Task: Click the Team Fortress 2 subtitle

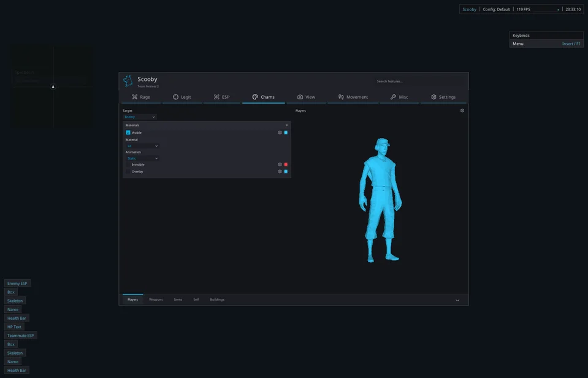Action: click(x=148, y=87)
